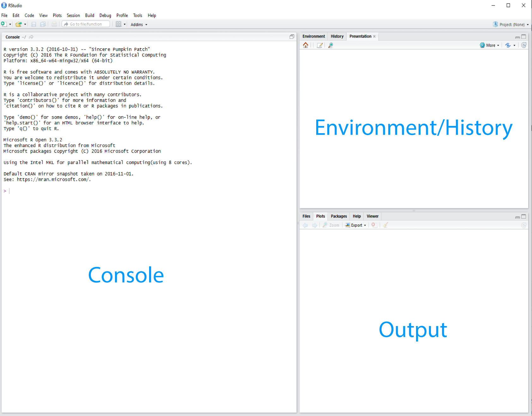Click the Presentation home icon
Viewport: 532px width, 416px height.
click(305, 45)
